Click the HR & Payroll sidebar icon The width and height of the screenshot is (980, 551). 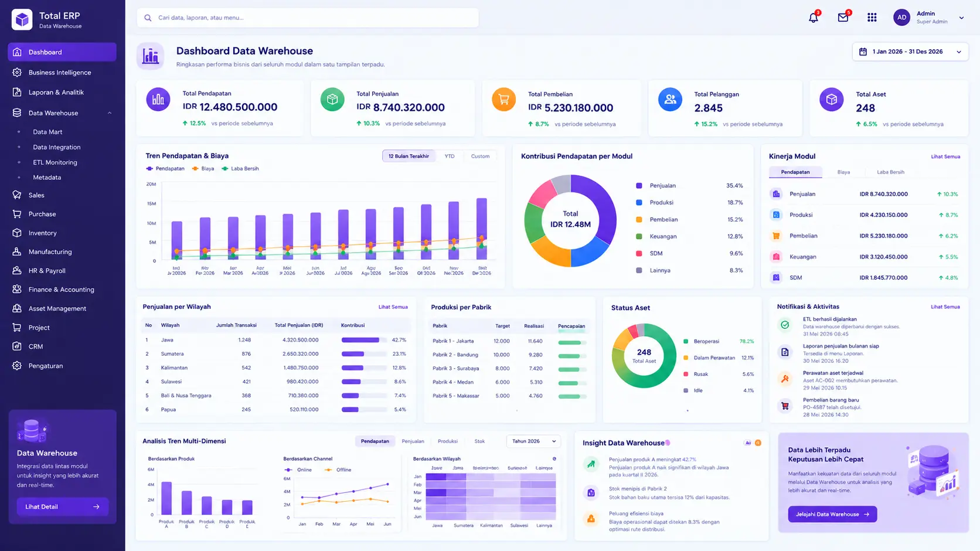click(17, 271)
